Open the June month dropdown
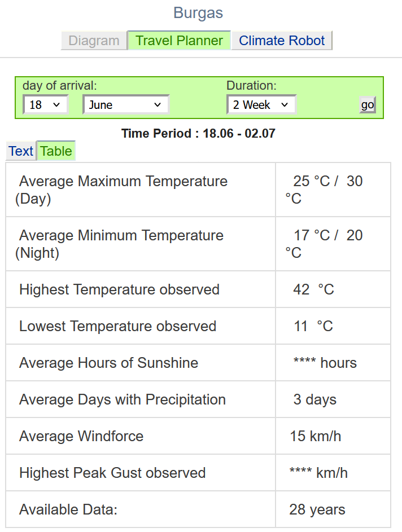This screenshot has width=402, height=532. [x=125, y=104]
